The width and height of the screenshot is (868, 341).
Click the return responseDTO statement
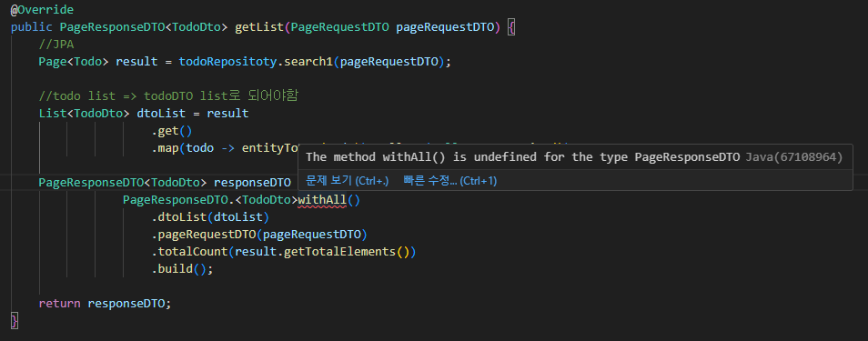106,304
